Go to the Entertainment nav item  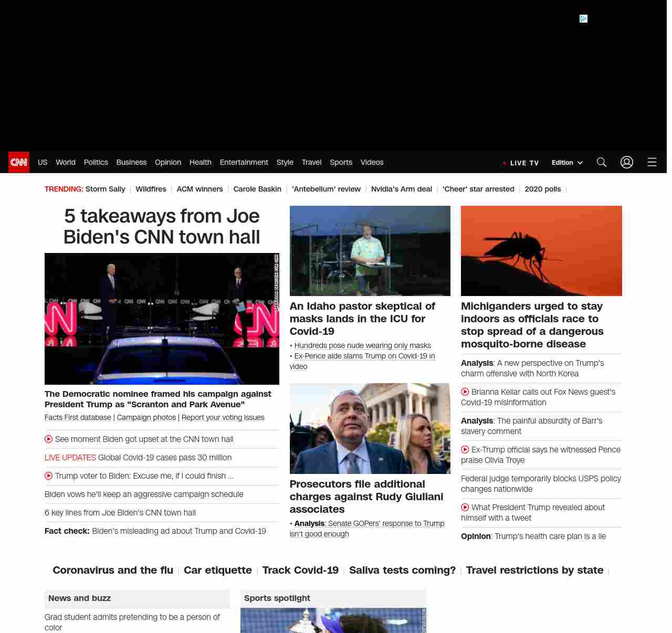click(x=244, y=162)
